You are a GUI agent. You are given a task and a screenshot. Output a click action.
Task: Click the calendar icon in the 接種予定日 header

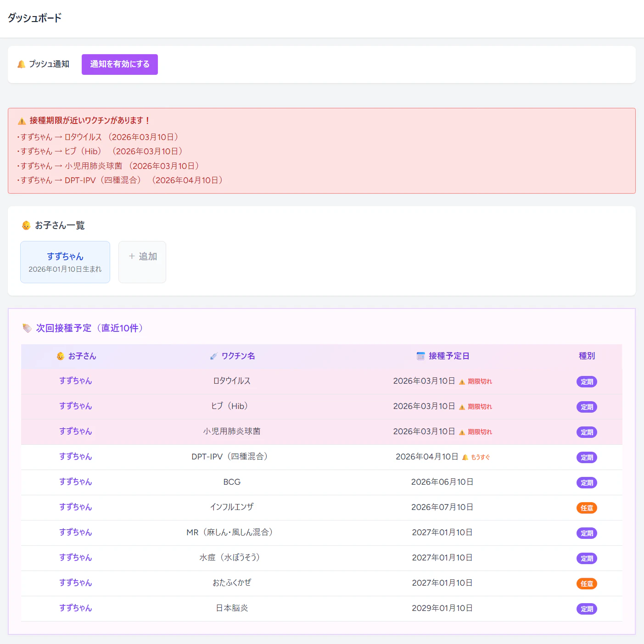point(420,356)
